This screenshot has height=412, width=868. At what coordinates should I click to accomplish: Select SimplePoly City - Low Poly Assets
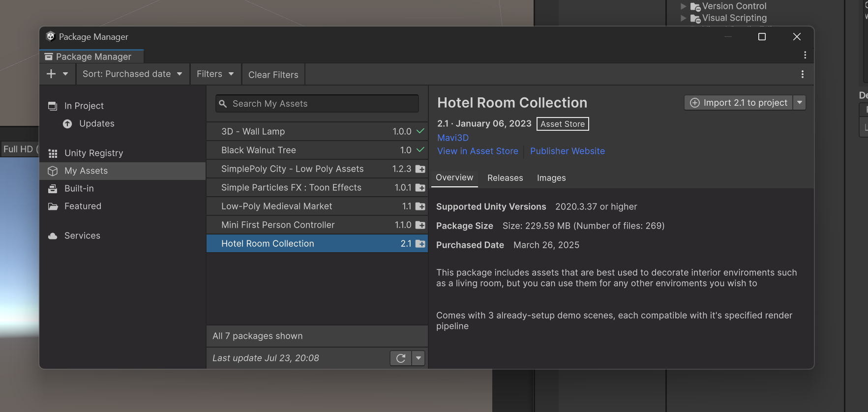click(317, 169)
